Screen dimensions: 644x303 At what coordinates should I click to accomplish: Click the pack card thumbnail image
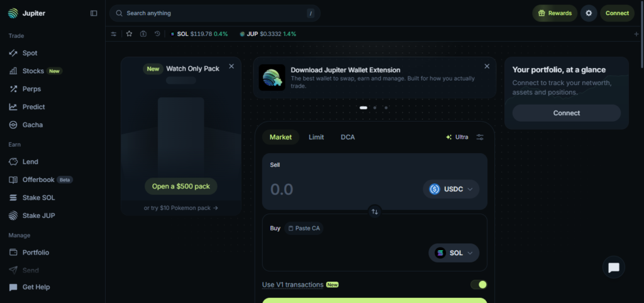pos(180,137)
